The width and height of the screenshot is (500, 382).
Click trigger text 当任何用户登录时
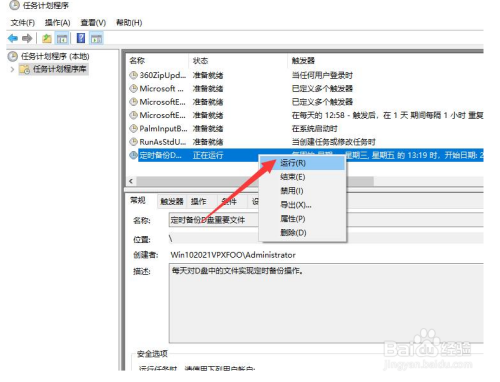[x=322, y=75]
